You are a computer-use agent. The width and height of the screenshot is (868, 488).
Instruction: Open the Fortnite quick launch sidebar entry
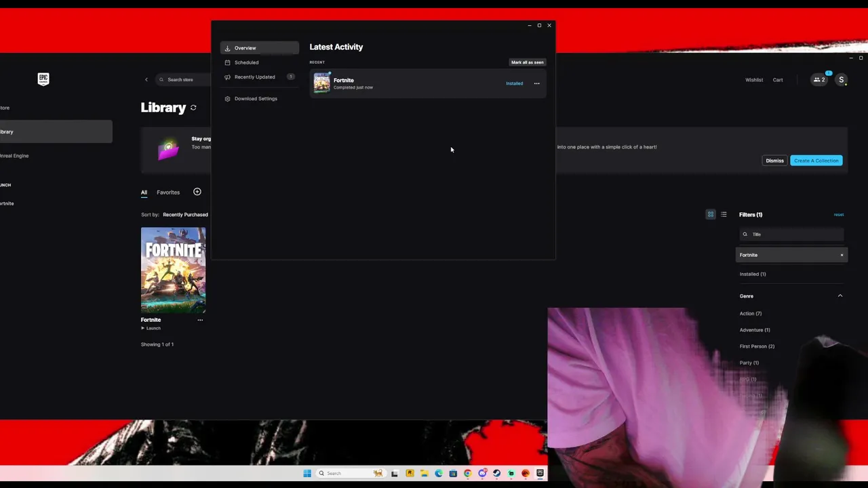(7, 203)
